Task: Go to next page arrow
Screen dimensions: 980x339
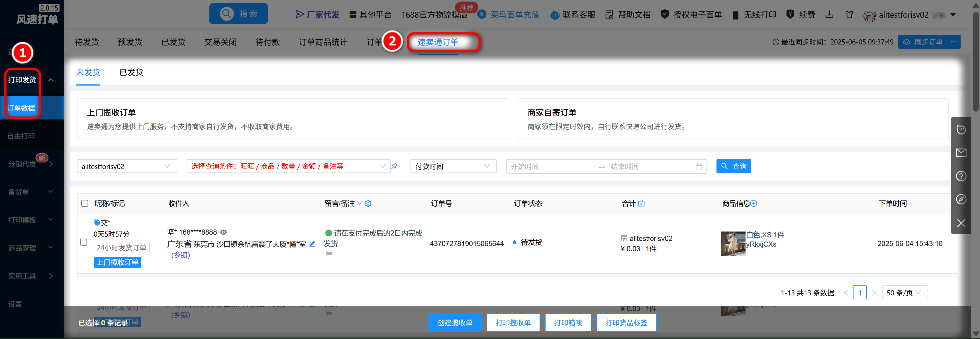Action: 873,293
